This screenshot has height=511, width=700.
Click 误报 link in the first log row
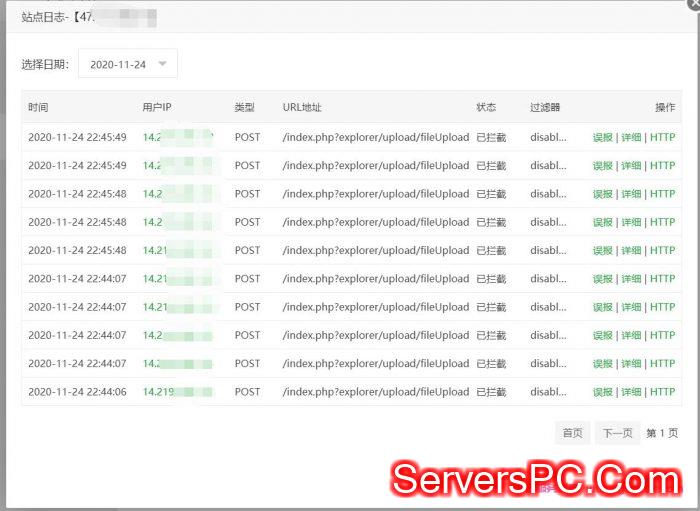coord(602,138)
